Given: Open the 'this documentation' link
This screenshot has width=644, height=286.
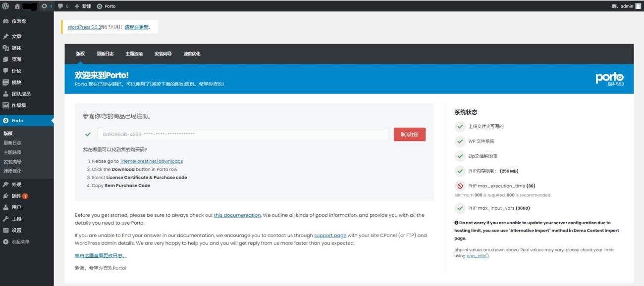Looking at the screenshot, I should (237, 215).
